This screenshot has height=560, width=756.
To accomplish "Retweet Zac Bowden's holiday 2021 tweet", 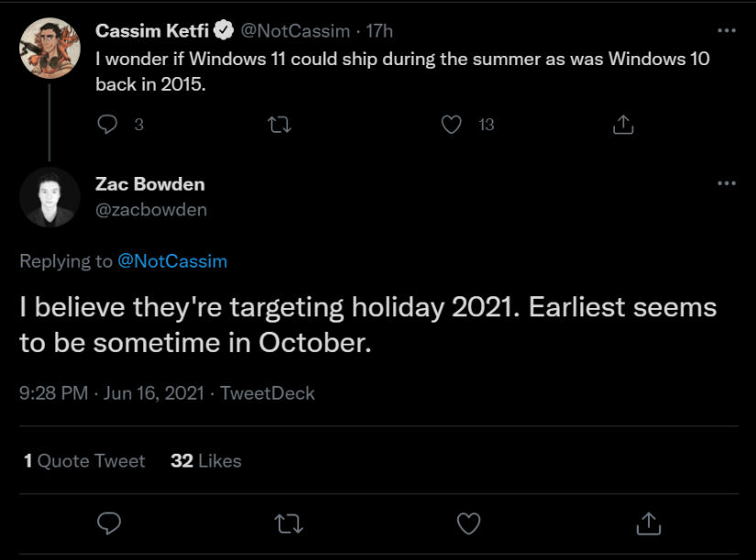I will (288, 523).
